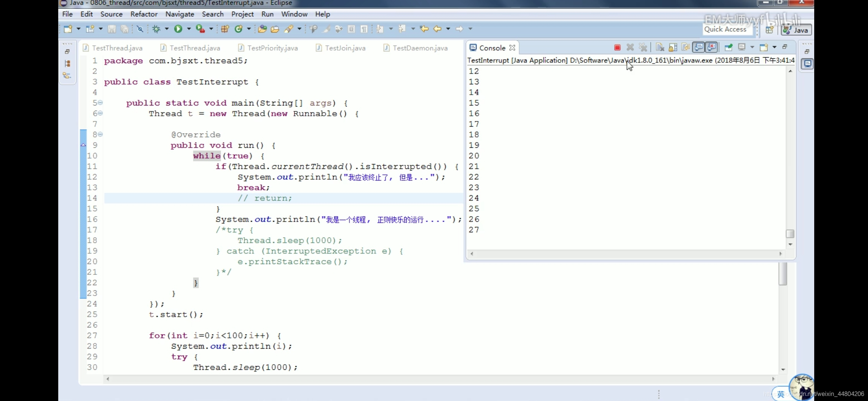
Task: Click the New Java Package icon
Action: pyautogui.click(x=225, y=29)
